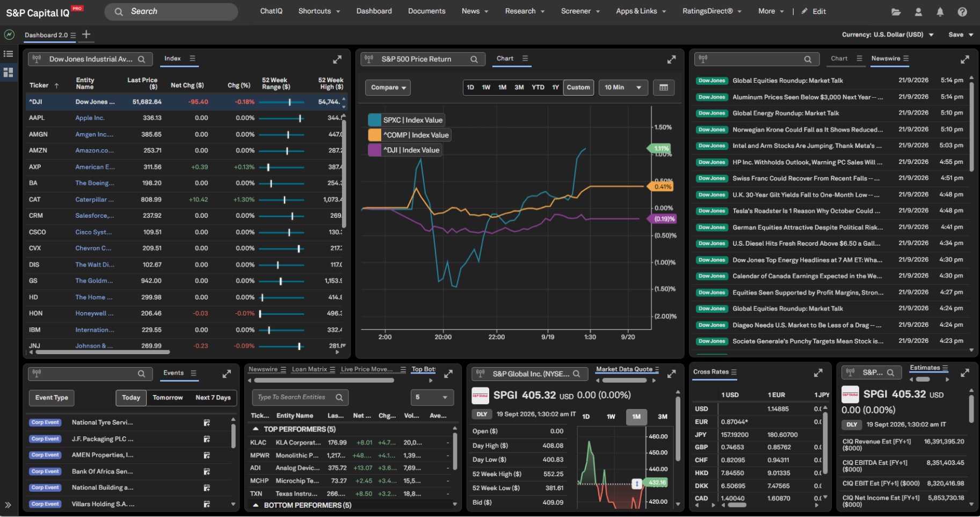
Task: Select the Custom chart range
Action: (x=578, y=88)
